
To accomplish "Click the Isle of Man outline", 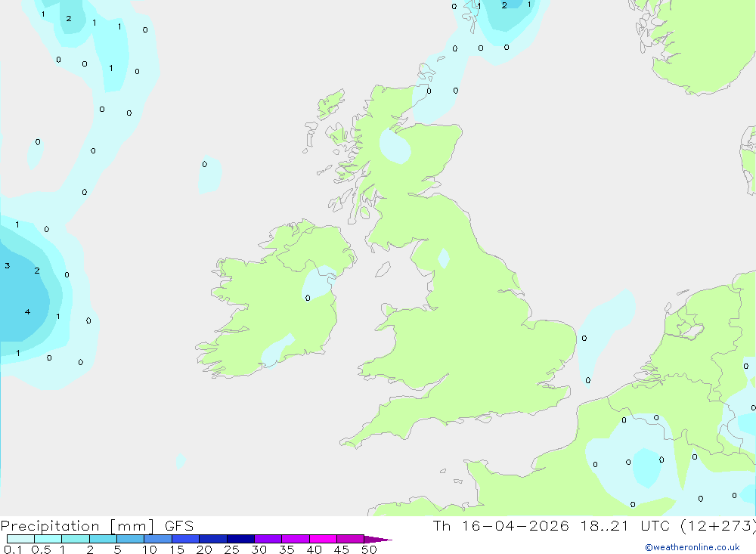I will coord(383,269).
